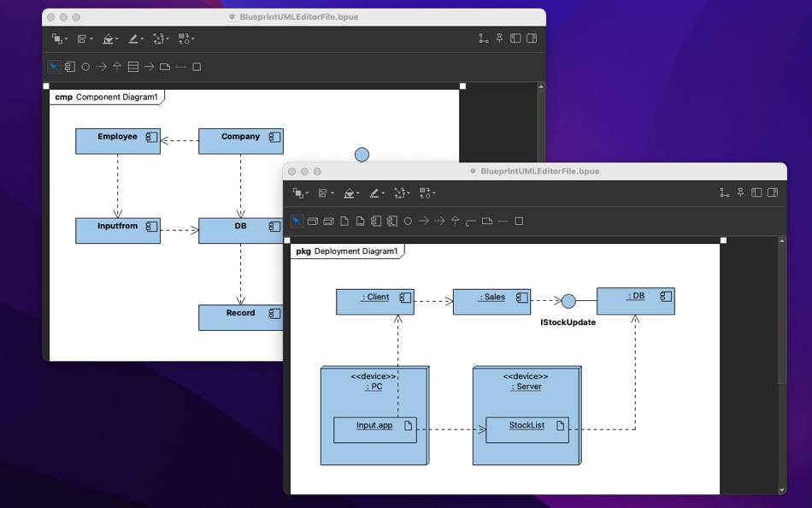This screenshot has width=812, height=508.
Task: Select the Employee component box
Action: [x=118, y=141]
